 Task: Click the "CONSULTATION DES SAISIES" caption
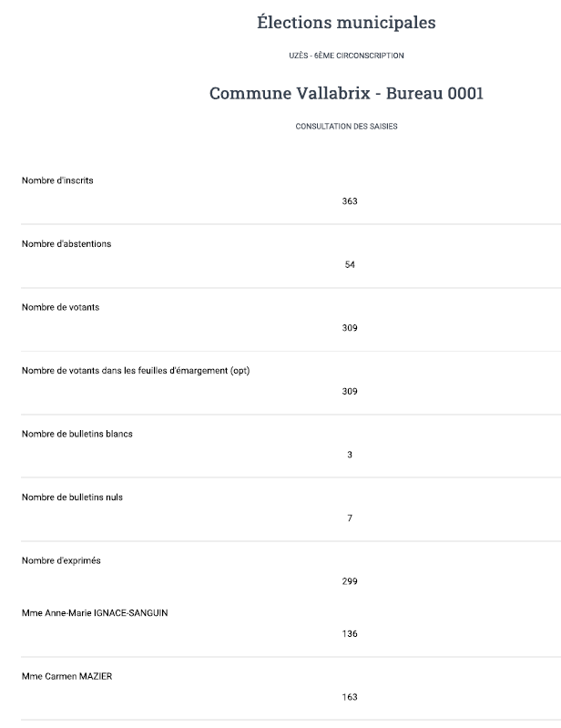coord(346,127)
